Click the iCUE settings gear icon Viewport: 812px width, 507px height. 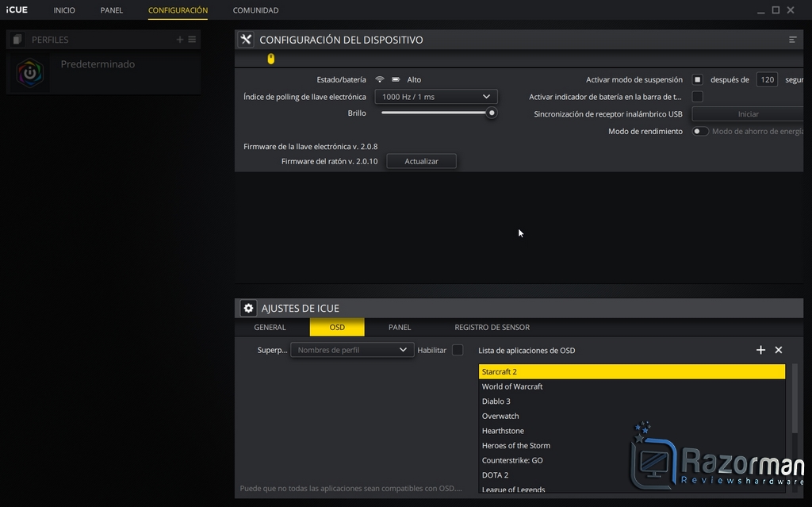tap(248, 308)
